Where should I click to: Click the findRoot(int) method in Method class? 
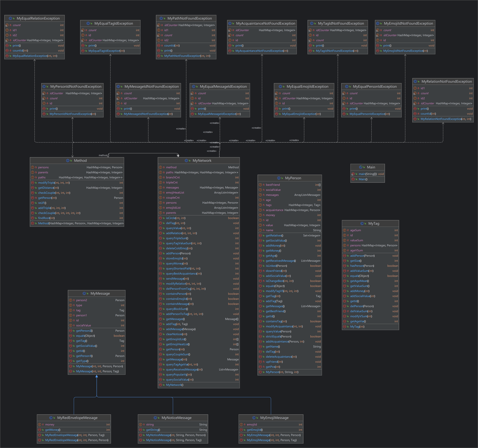[x=46, y=218]
